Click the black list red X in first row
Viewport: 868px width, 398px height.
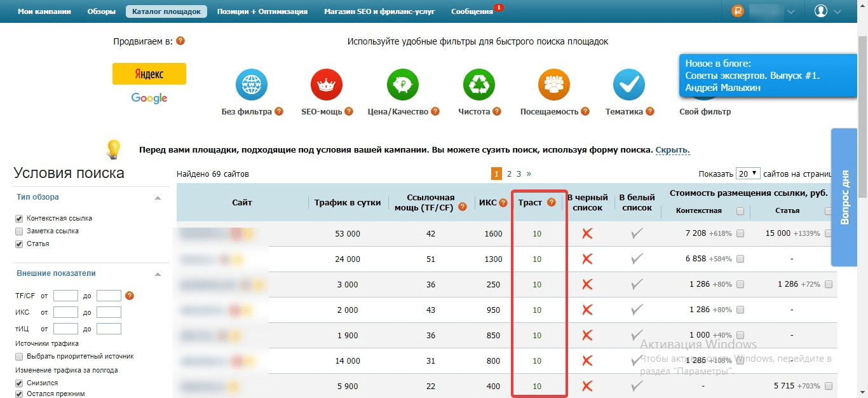coord(587,233)
